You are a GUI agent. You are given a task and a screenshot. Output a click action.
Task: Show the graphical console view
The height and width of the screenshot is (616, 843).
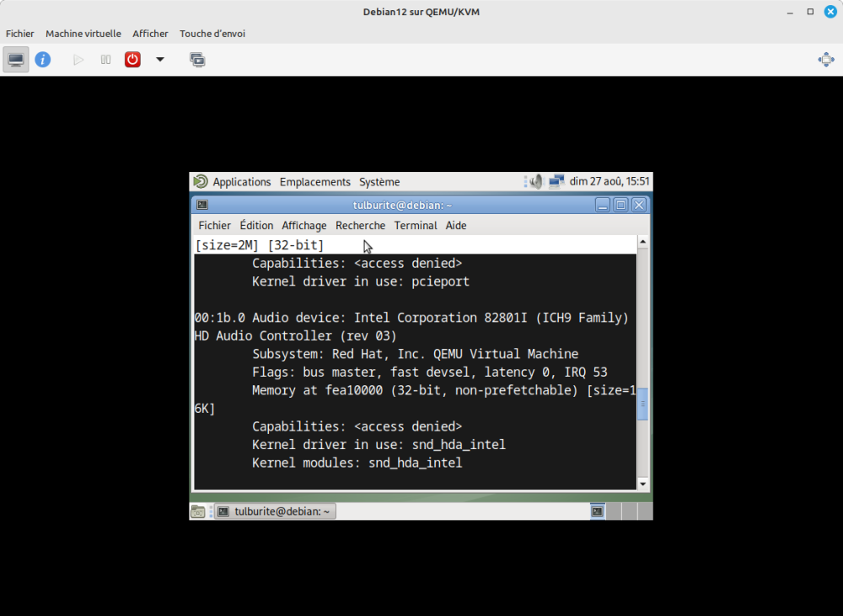[x=15, y=60]
